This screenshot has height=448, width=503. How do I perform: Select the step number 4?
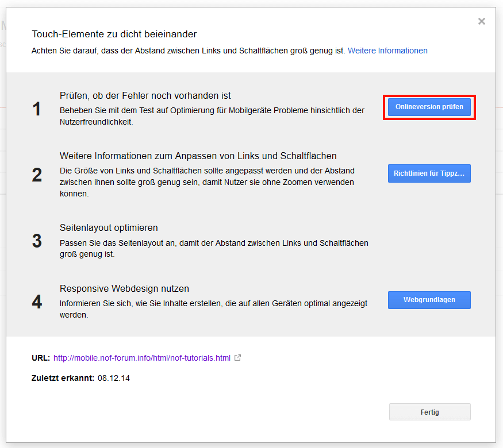point(37,302)
